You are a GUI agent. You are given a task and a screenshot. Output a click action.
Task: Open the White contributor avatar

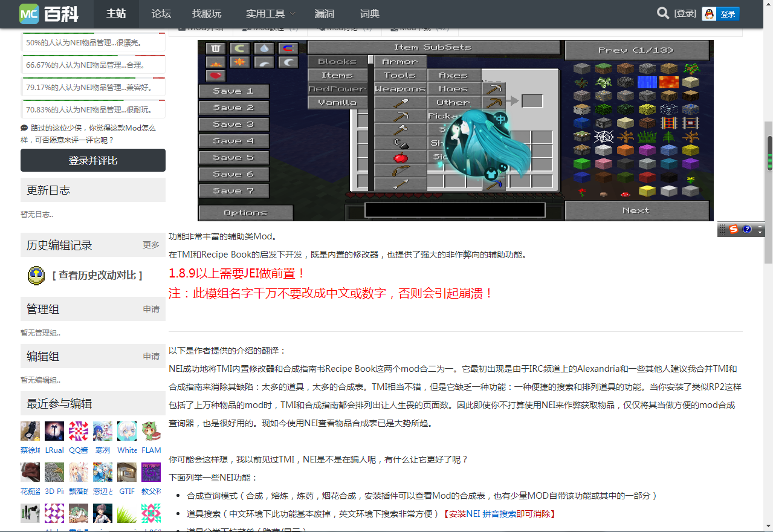pos(127,431)
